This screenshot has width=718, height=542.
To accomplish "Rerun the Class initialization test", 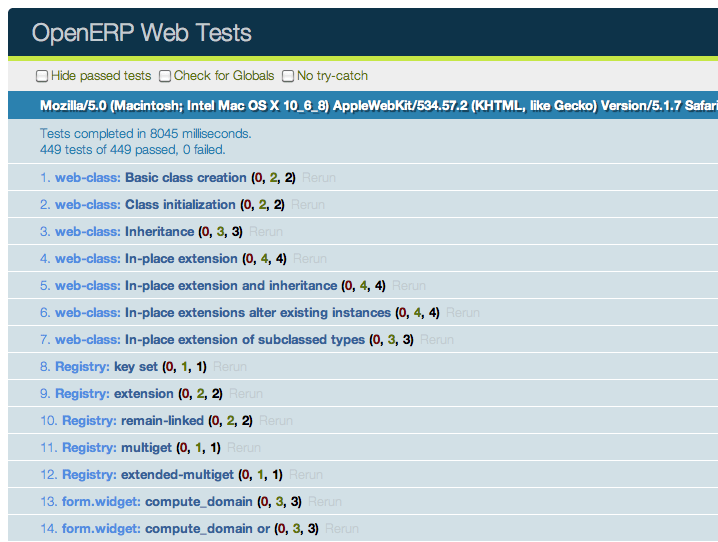I will (308, 205).
